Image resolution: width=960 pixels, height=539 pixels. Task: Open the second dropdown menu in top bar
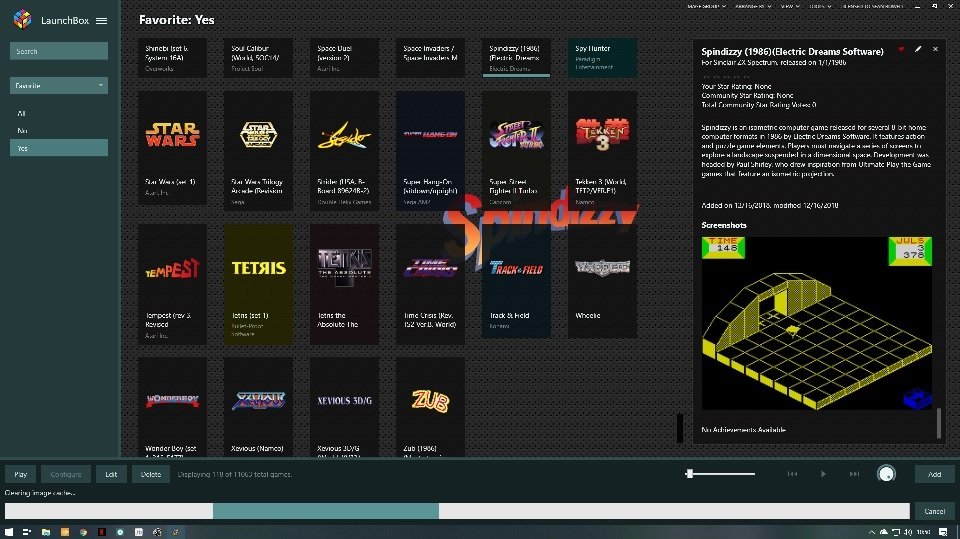[x=752, y=6]
